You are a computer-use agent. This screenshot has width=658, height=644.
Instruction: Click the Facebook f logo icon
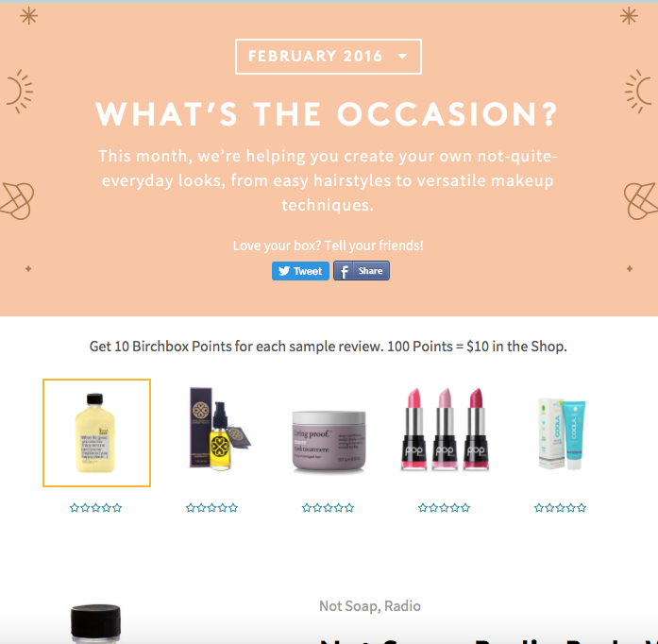(x=344, y=271)
